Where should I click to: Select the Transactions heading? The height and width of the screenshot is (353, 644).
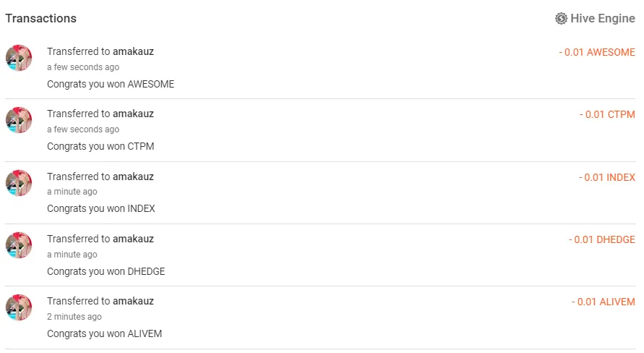[40, 19]
